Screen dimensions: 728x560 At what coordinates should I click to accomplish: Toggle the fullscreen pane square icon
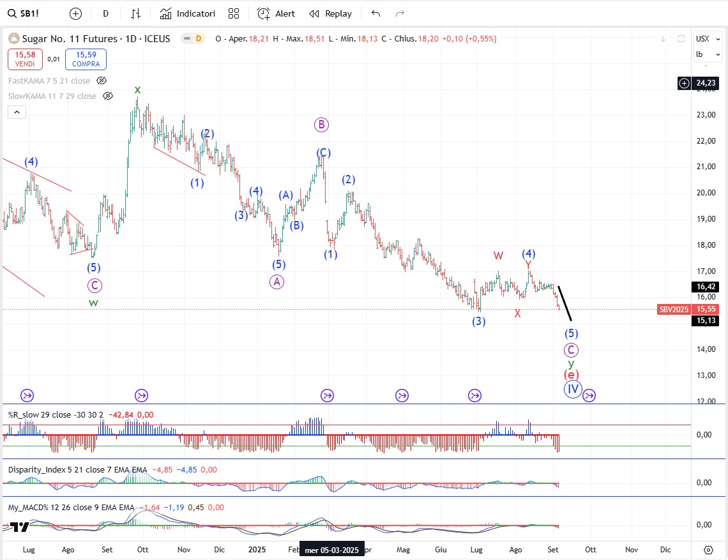681,39
